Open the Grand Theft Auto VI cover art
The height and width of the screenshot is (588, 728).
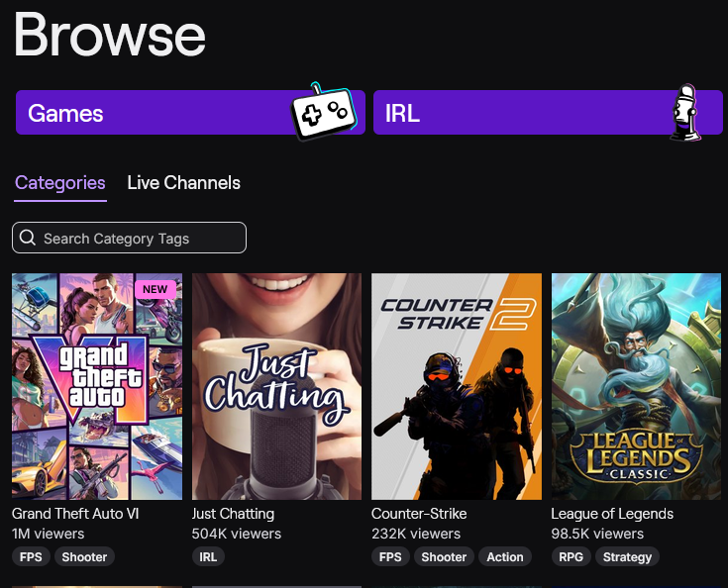(97, 386)
